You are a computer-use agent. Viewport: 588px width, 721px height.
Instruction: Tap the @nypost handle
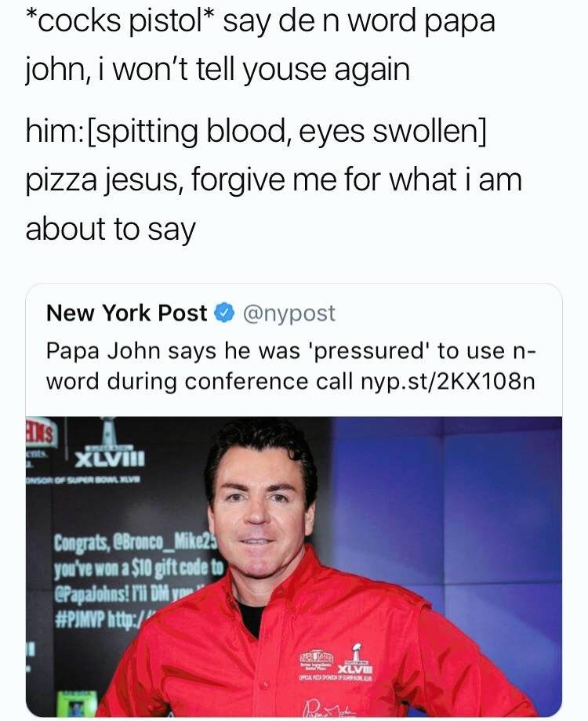click(290, 313)
